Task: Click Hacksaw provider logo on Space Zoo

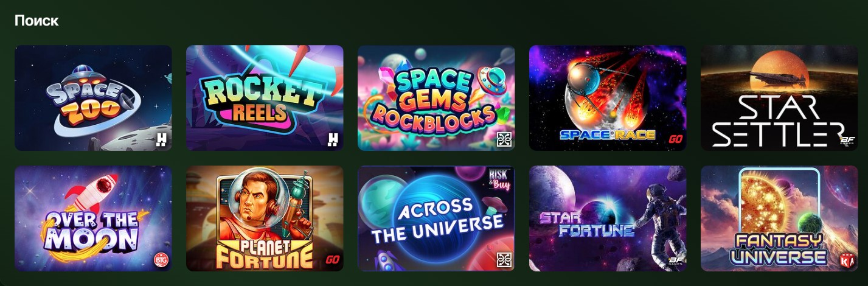Action: [161, 139]
